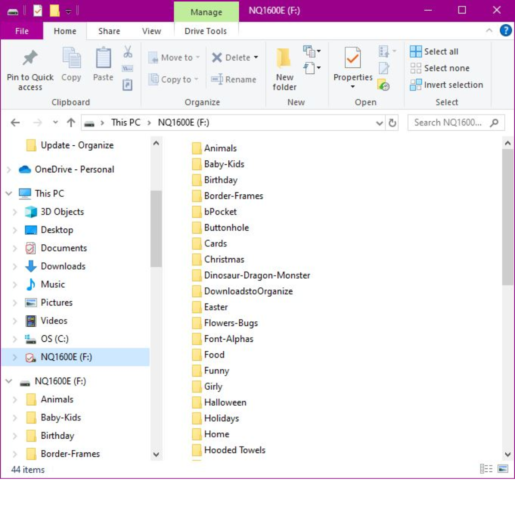Click the Refresh icon beside the address bar

point(392,123)
